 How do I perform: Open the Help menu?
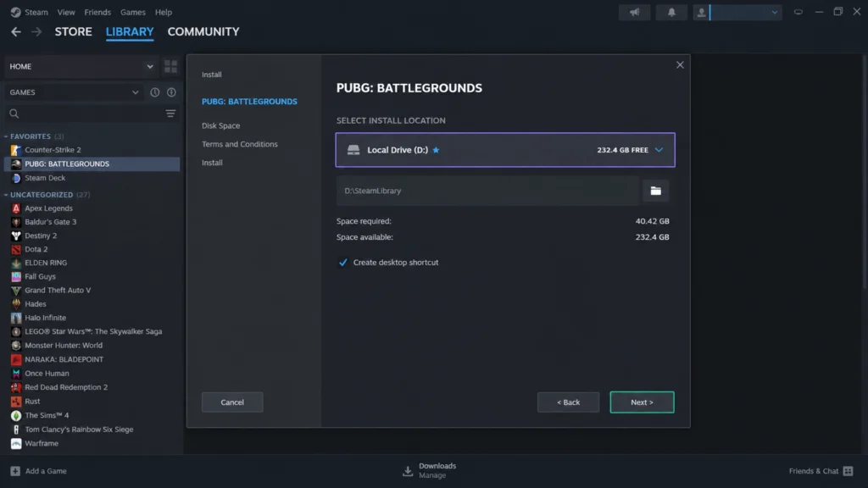(x=164, y=12)
